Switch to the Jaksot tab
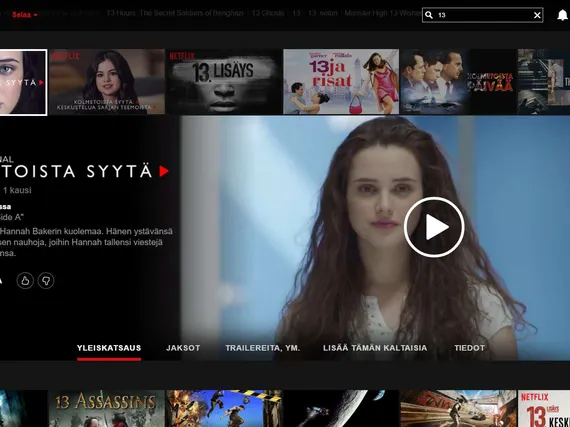The width and height of the screenshot is (570, 427). click(183, 348)
